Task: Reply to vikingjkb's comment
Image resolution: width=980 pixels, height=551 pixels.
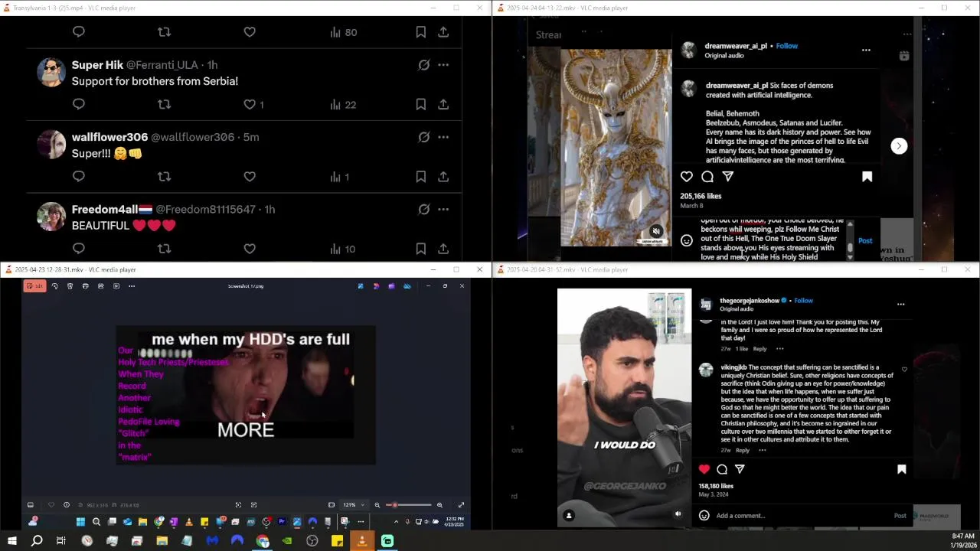Action: 743,450
